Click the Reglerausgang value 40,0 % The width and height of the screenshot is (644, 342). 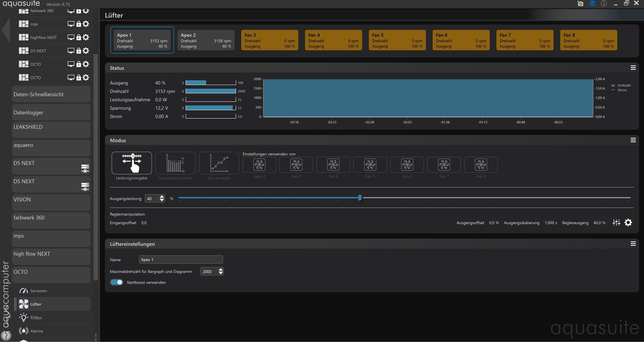coord(599,223)
